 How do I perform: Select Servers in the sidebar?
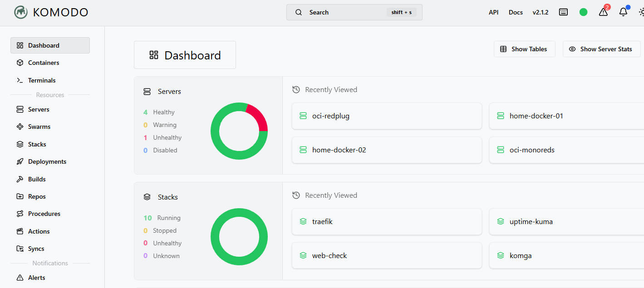click(x=50, y=109)
